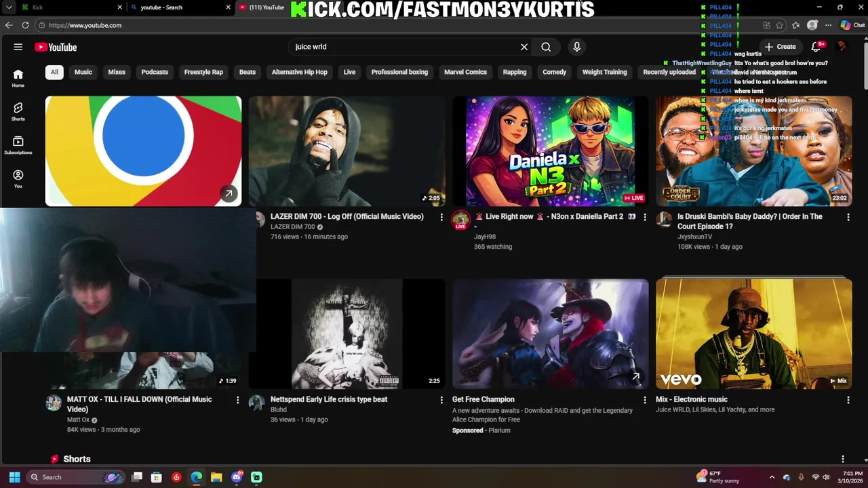
Task: Open the Chrome logo ad thumbnail
Action: (x=143, y=151)
